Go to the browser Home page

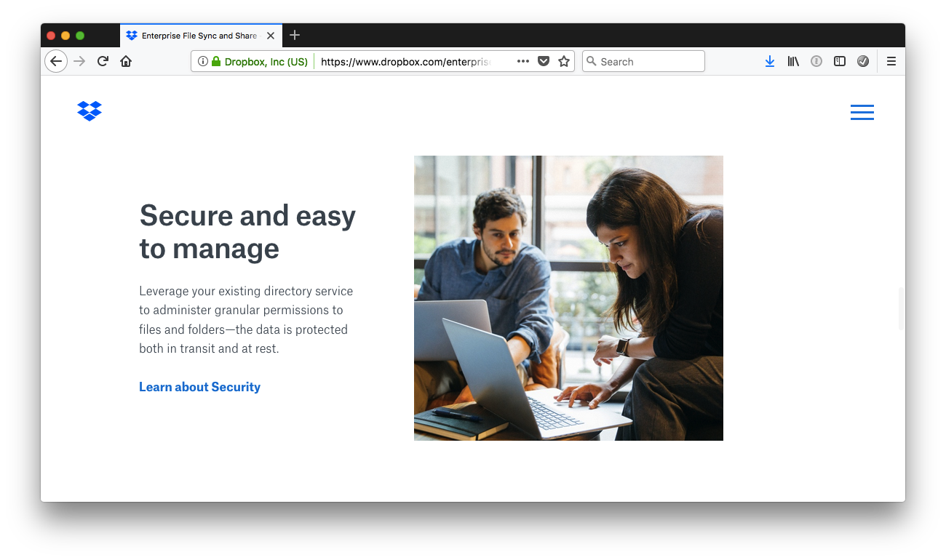126,61
